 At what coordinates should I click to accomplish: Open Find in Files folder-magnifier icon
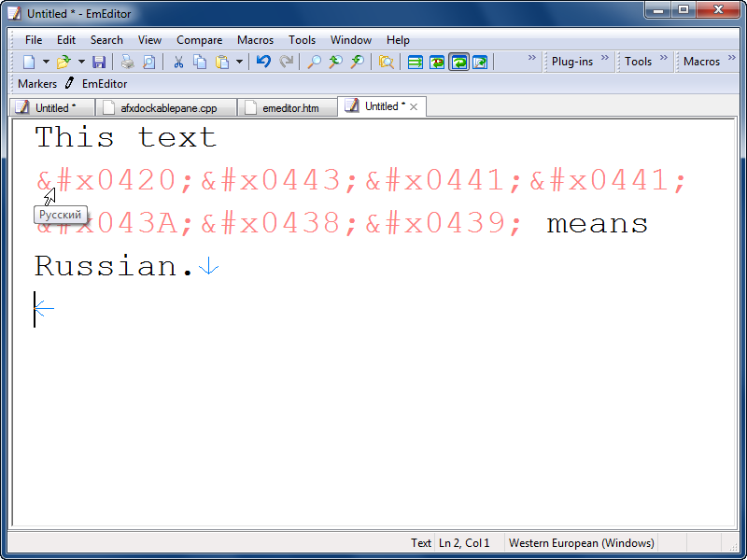tap(386, 62)
